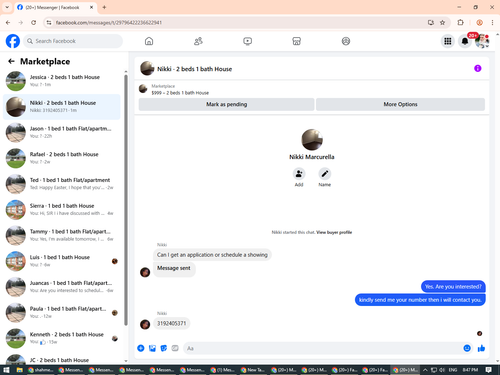The height and width of the screenshot is (375, 500).
Task: Click the address bar URL
Action: point(109,22)
